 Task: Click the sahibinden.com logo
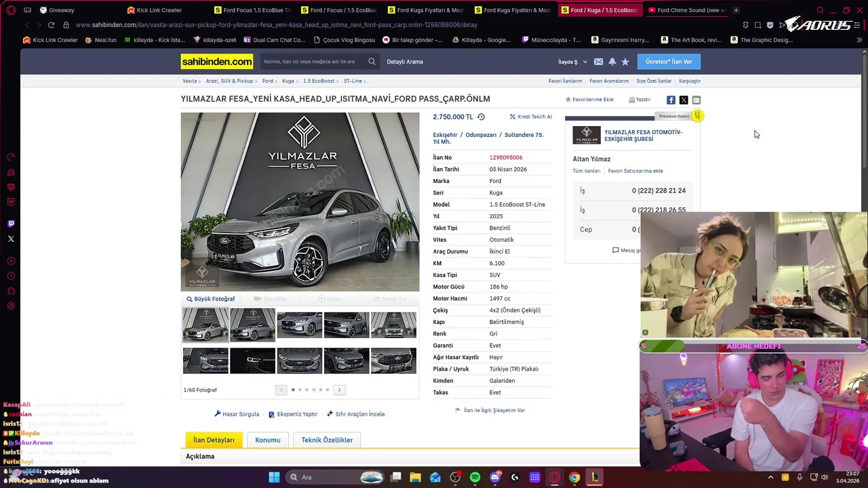pyautogui.click(x=217, y=62)
